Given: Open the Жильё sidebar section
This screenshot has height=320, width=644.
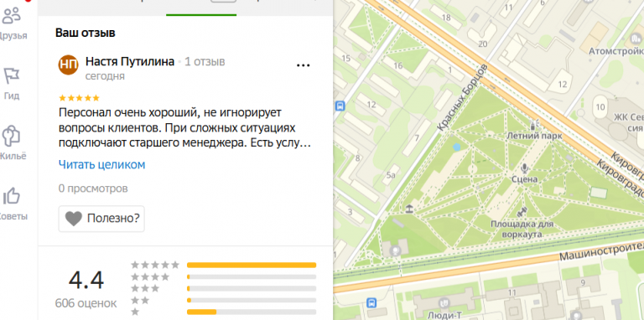Looking at the screenshot, I should 12,143.
